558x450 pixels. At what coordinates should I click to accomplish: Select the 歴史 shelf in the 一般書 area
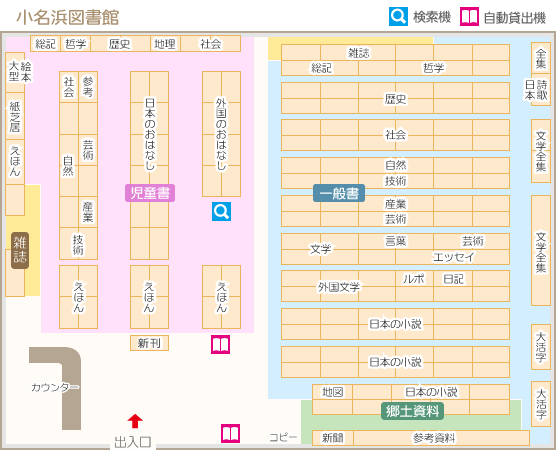(x=395, y=98)
